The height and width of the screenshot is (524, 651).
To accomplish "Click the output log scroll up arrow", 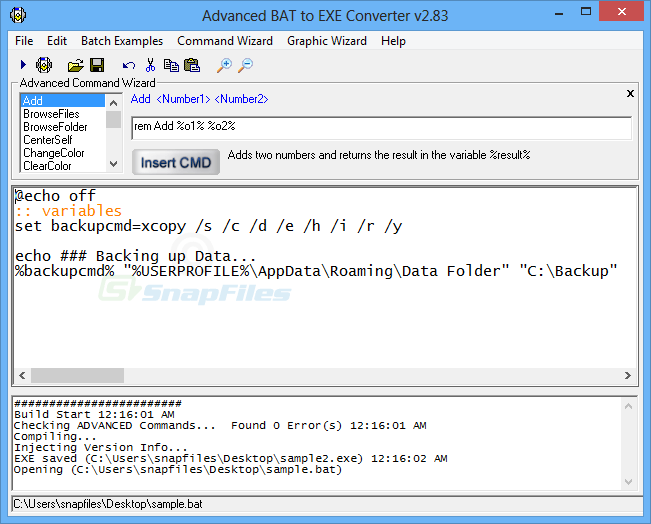I will (x=628, y=406).
